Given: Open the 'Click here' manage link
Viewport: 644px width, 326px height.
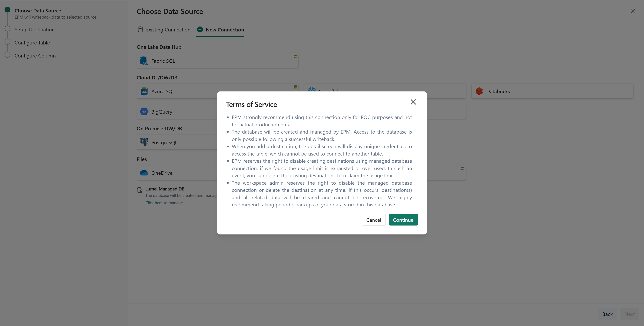Looking at the screenshot, I should 154,203.
